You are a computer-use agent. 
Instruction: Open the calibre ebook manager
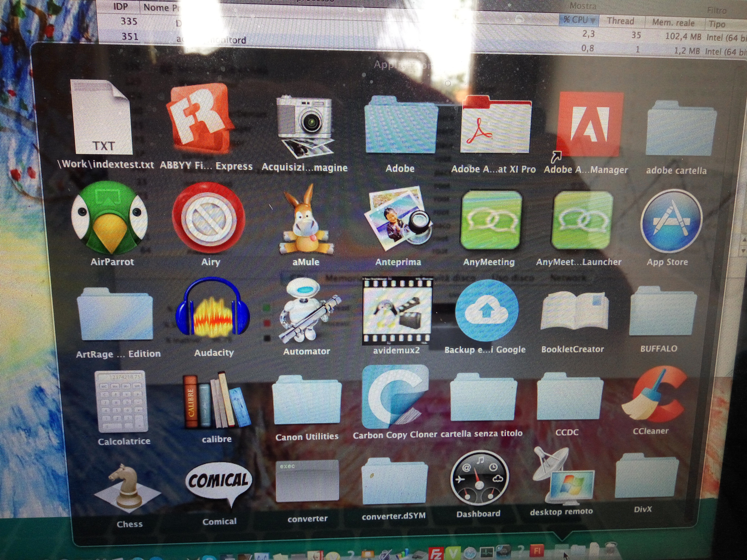pyautogui.click(x=216, y=400)
